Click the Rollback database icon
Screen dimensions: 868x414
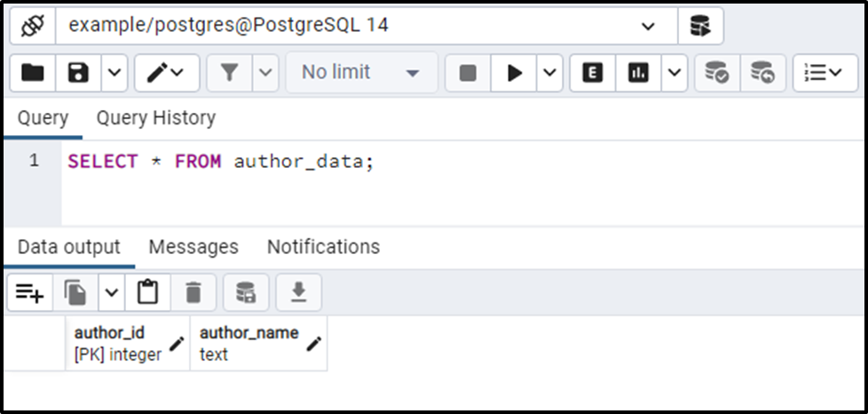762,73
